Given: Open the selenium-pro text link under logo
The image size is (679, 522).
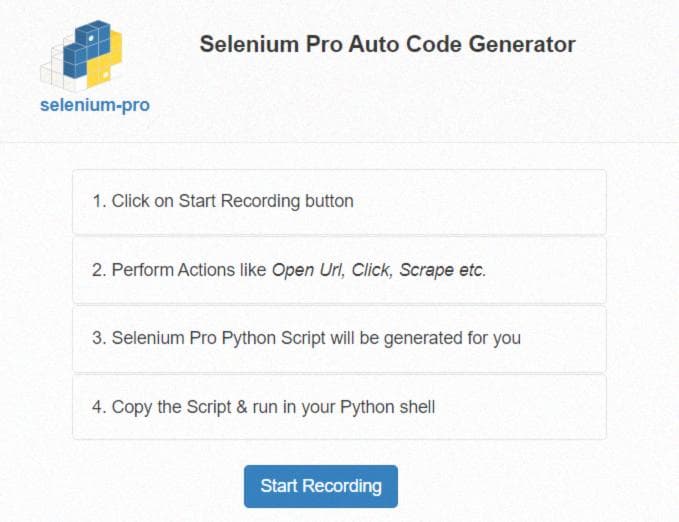Looking at the screenshot, I should 95,105.
